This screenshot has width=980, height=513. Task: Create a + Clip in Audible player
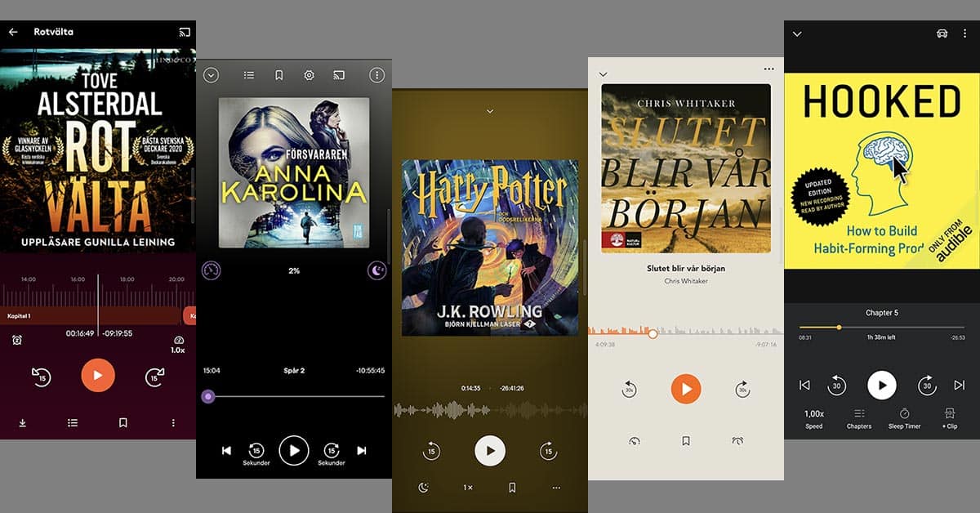[949, 419]
